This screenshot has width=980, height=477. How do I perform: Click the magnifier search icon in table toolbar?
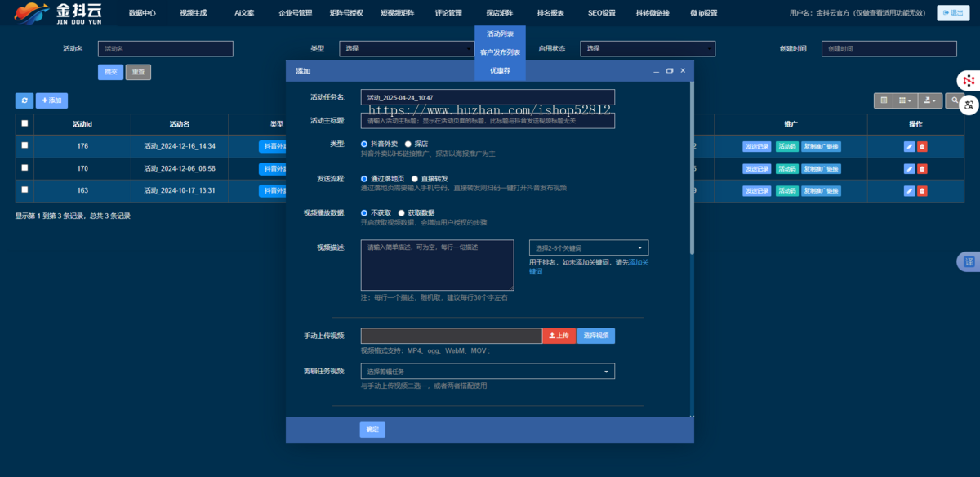coord(954,100)
